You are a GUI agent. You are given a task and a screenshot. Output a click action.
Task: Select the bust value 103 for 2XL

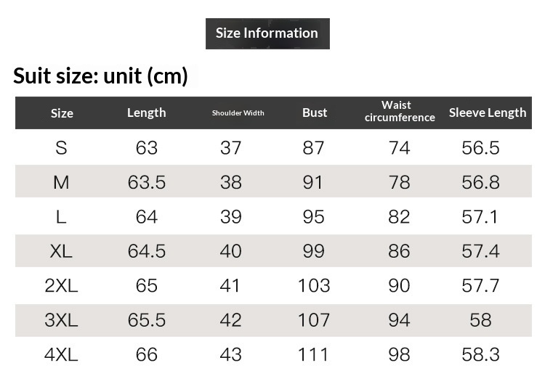click(x=314, y=285)
